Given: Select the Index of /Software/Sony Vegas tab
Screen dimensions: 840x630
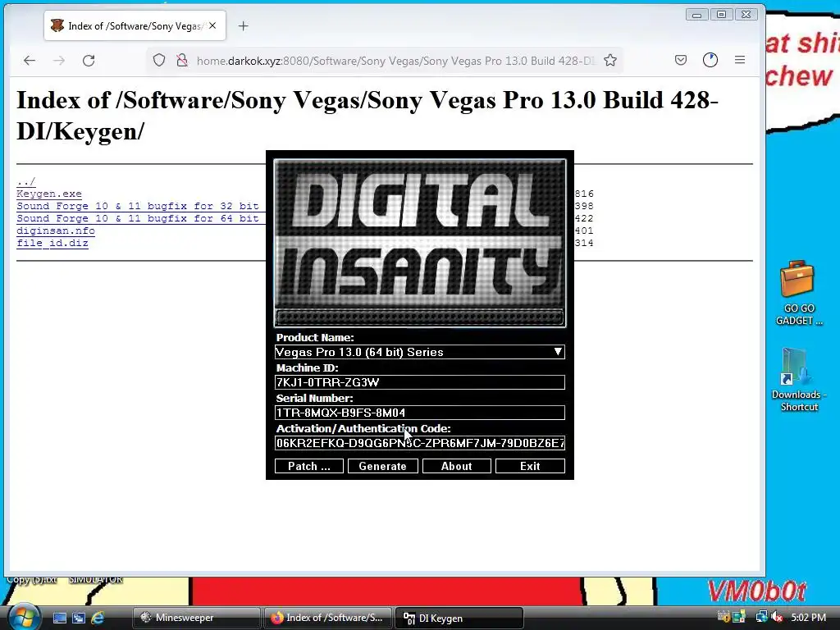Looking at the screenshot, I should point(135,25).
